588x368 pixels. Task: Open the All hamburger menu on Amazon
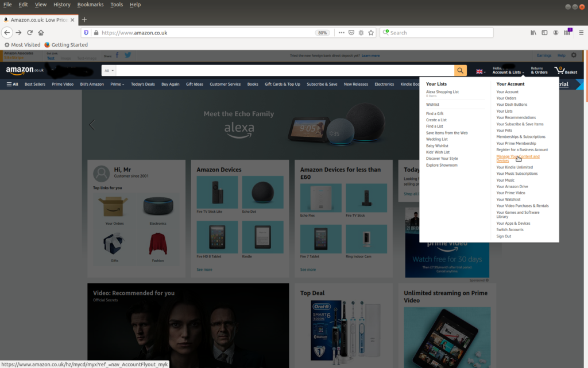coord(13,84)
